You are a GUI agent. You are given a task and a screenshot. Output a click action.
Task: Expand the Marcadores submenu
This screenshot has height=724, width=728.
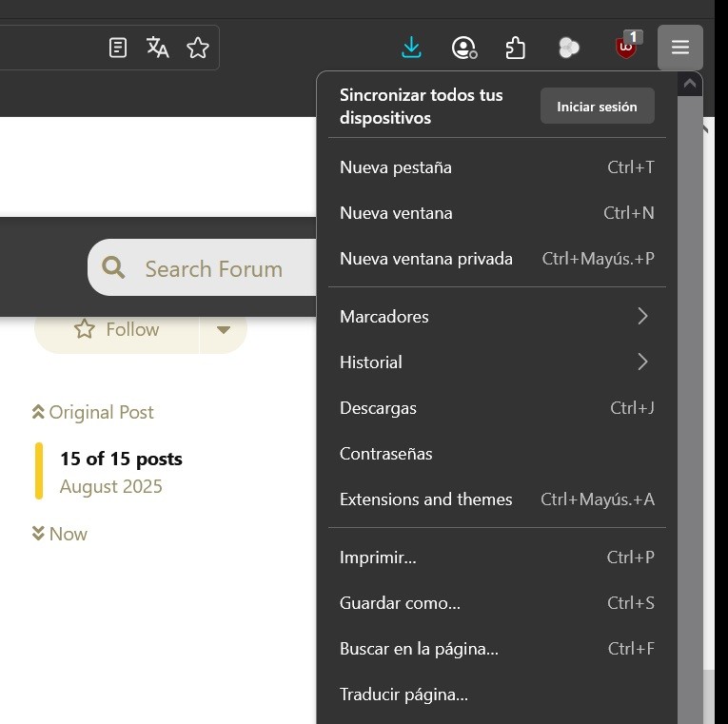point(497,316)
